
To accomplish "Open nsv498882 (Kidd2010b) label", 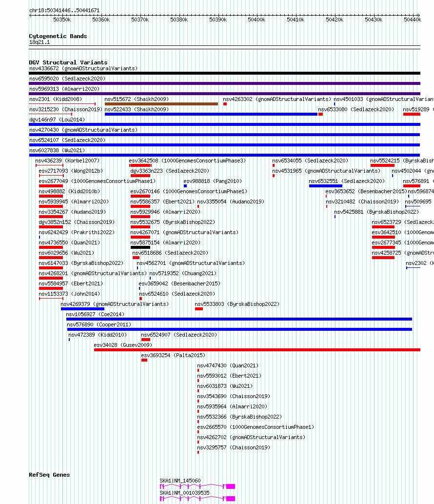I will click(x=69, y=192).
